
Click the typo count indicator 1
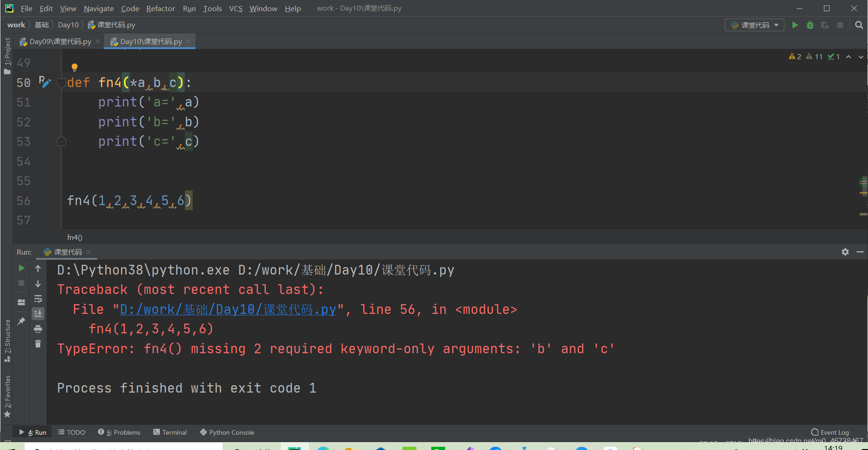834,56
